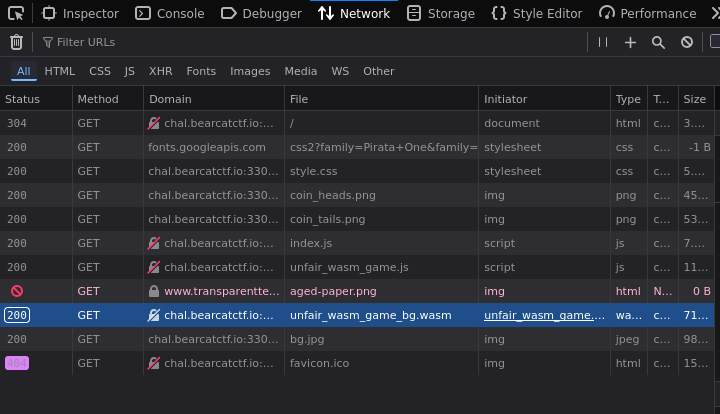Screen dimensions: 720x414
Task: Filter requests by WS
Action: (340, 71)
